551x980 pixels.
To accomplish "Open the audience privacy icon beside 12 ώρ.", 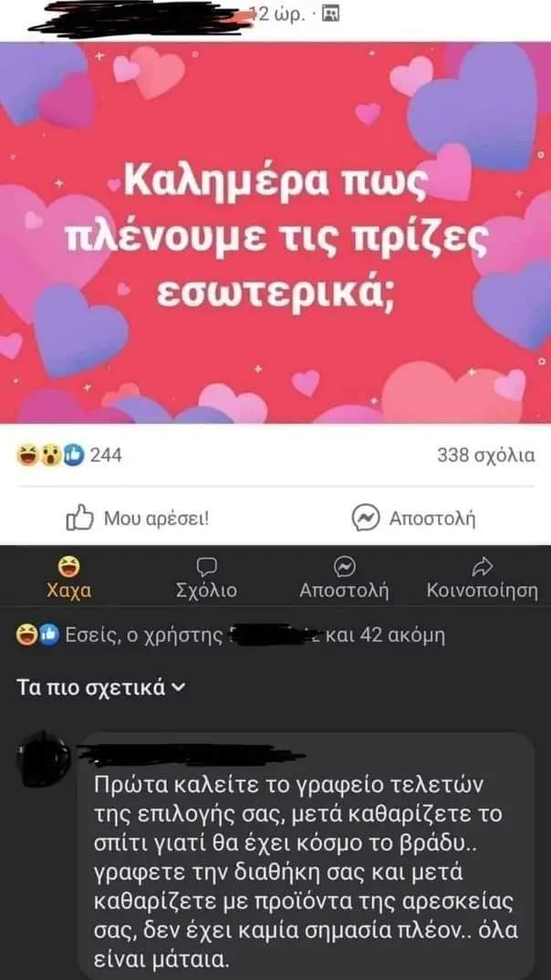I will (329, 14).
